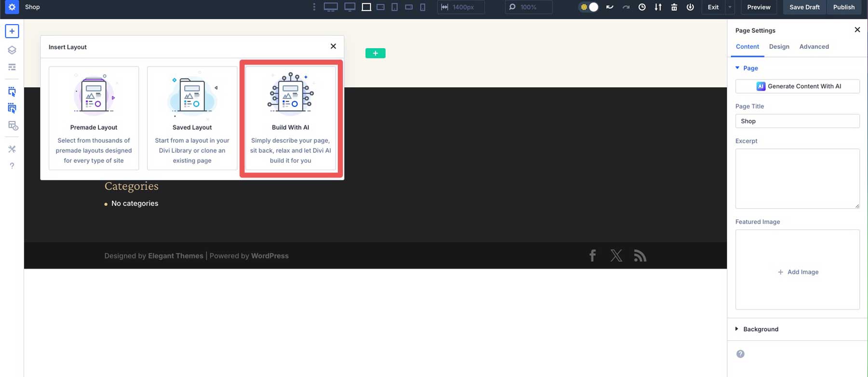This screenshot has width=868, height=377.
Task: Click Generate Content With AI button
Action: (x=797, y=86)
